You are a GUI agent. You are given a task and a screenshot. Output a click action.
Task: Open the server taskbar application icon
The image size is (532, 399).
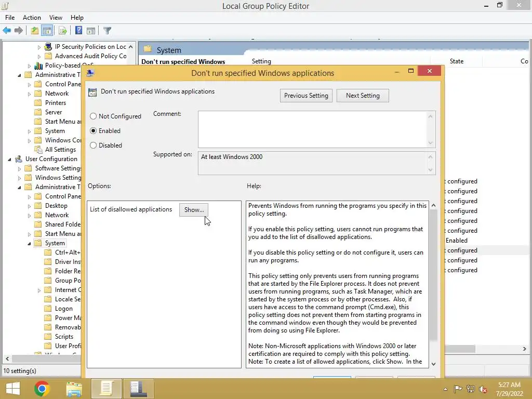[x=138, y=389]
